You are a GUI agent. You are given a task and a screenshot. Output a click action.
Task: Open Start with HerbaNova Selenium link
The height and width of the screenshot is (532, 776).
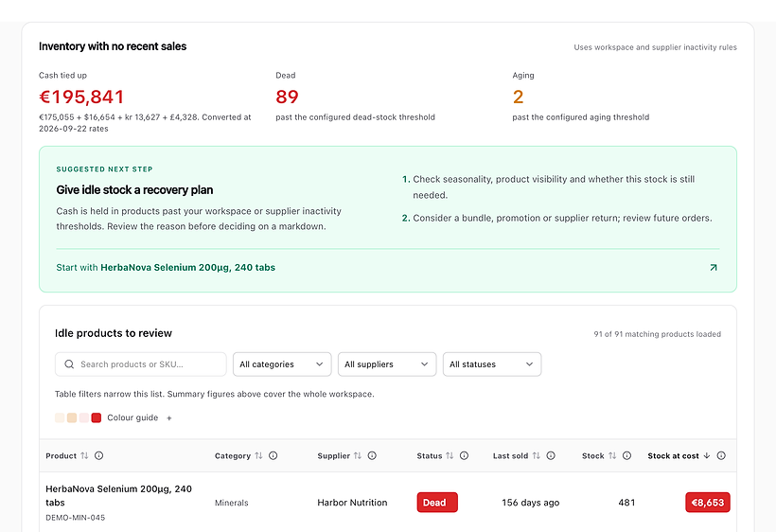[x=166, y=268]
